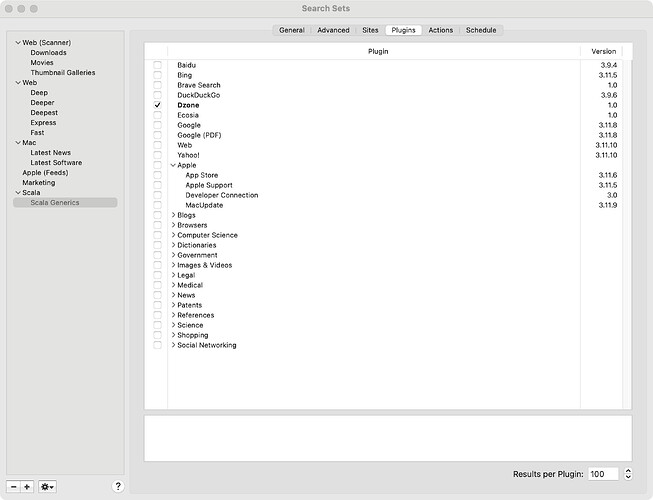Collapse the Scala sidebar group

(18, 192)
